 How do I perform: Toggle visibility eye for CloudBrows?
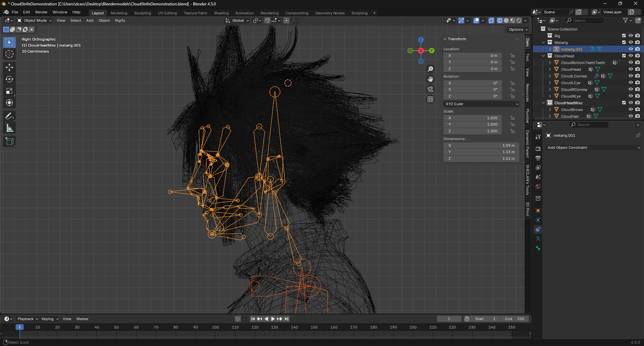[x=631, y=110]
